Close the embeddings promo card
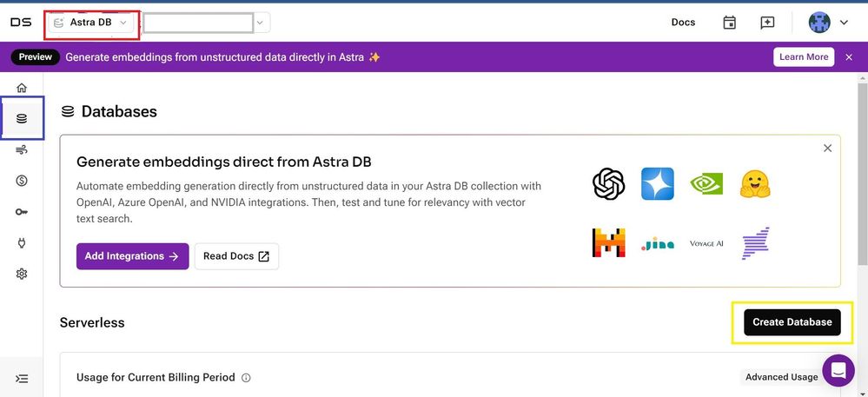Image resolution: width=868 pixels, height=397 pixels. pos(827,149)
